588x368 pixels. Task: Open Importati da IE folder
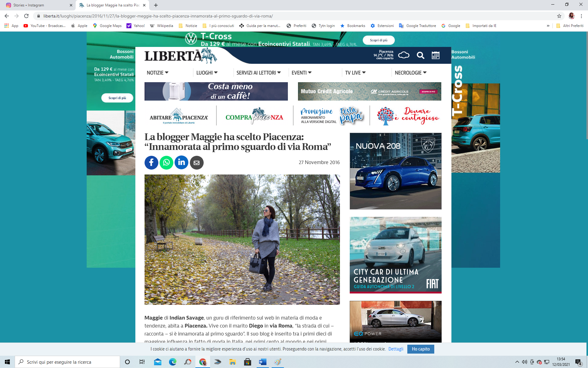coord(481,26)
